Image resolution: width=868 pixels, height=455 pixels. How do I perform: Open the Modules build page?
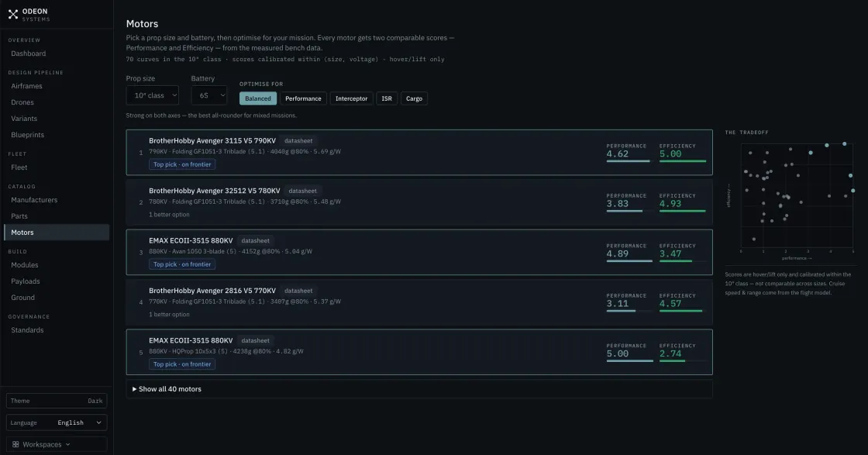coord(24,265)
